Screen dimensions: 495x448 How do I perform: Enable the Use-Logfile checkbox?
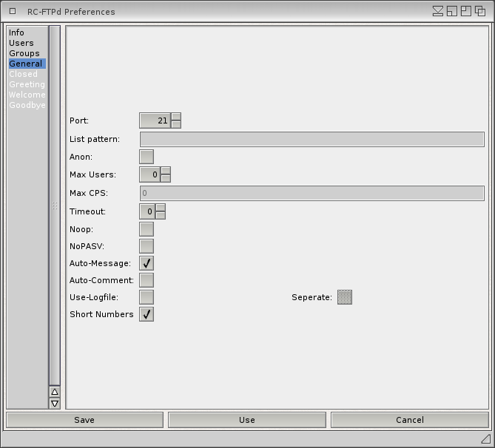point(147,297)
